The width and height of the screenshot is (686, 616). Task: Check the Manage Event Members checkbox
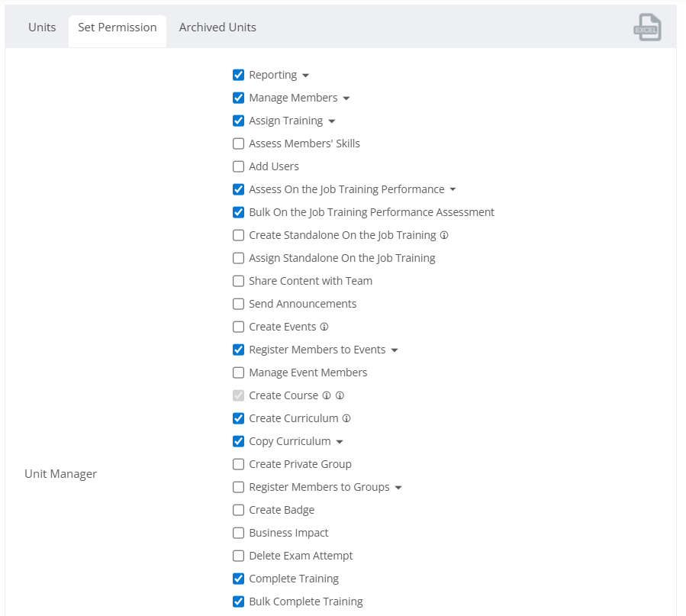click(238, 373)
